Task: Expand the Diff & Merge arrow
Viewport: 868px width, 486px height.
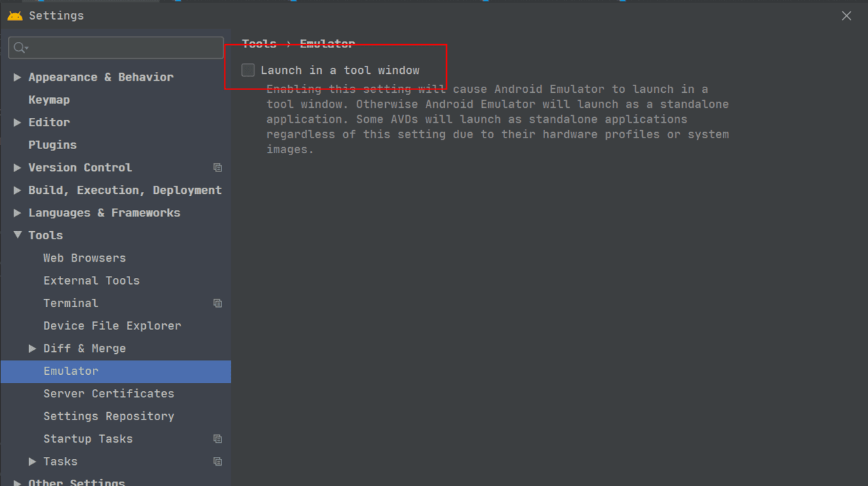Action: click(x=32, y=348)
